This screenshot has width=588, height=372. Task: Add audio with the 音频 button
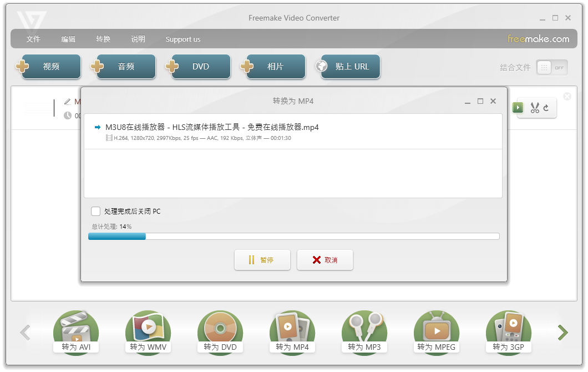(126, 67)
